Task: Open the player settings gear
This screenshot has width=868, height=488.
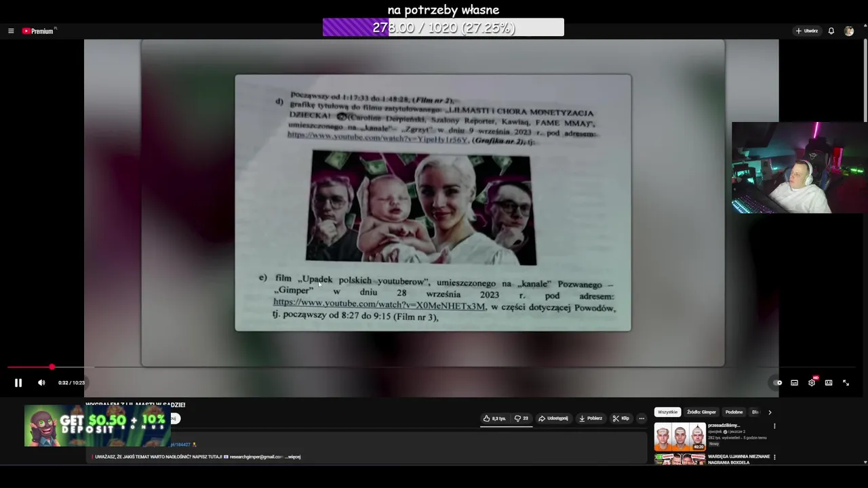Action: click(x=812, y=383)
